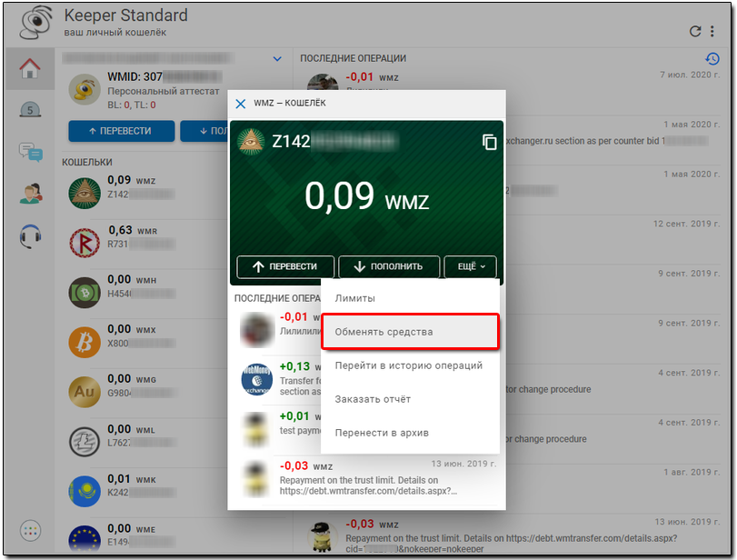Click the blue ПЕРЕВЕСТИ button under the WMID
The image size is (737, 560).
click(121, 131)
